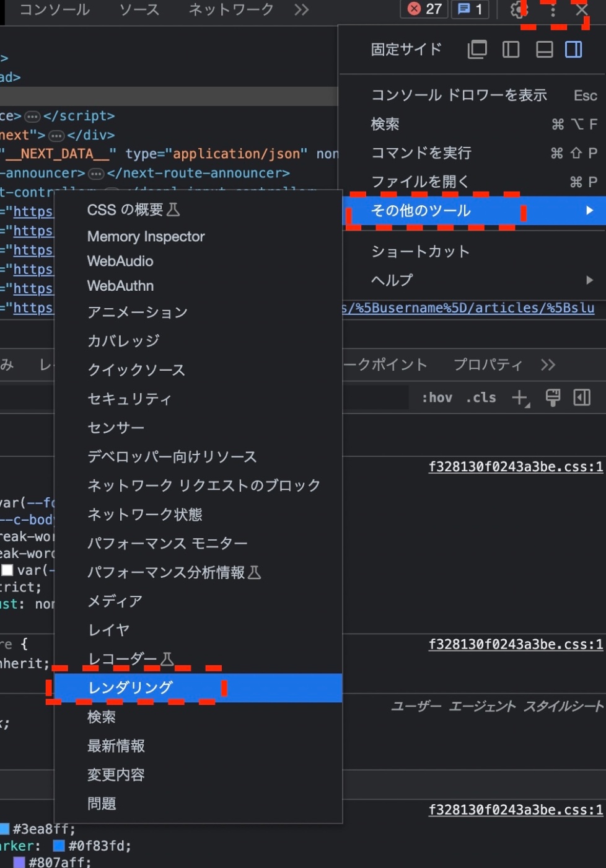The image size is (606, 868).
Task: Open ネットワーク状態 tool
Action: pos(198,514)
